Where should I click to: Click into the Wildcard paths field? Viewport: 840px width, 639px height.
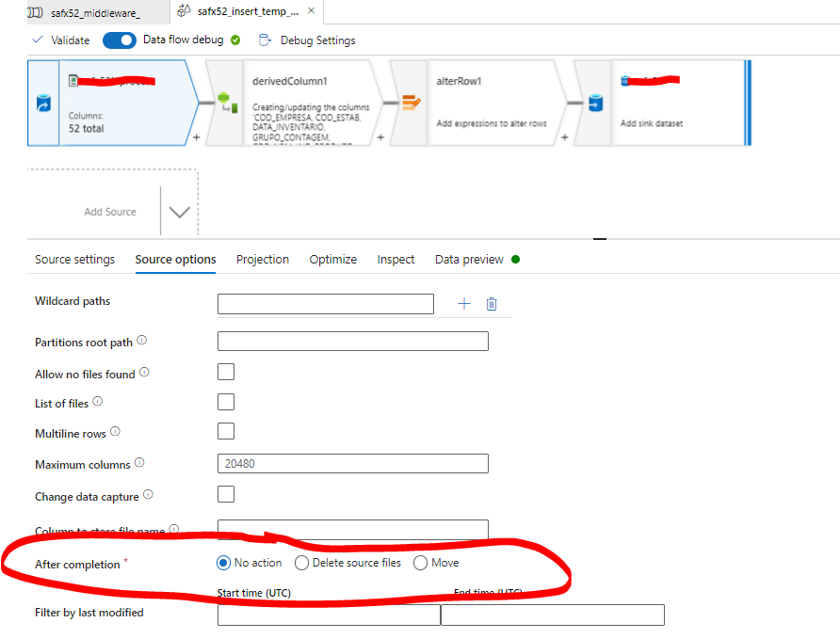pyautogui.click(x=326, y=304)
